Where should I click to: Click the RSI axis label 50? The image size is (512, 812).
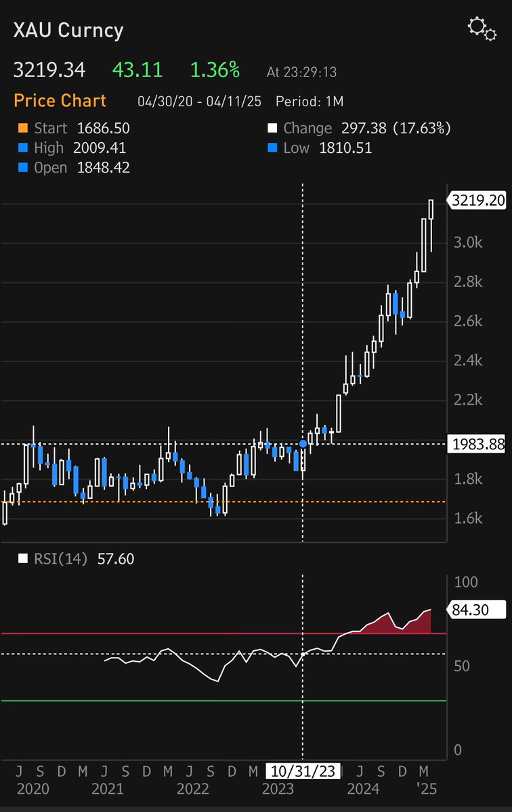[462, 666]
